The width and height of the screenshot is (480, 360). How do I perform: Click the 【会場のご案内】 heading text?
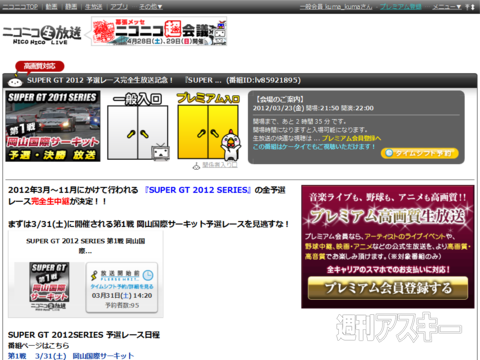(280, 99)
